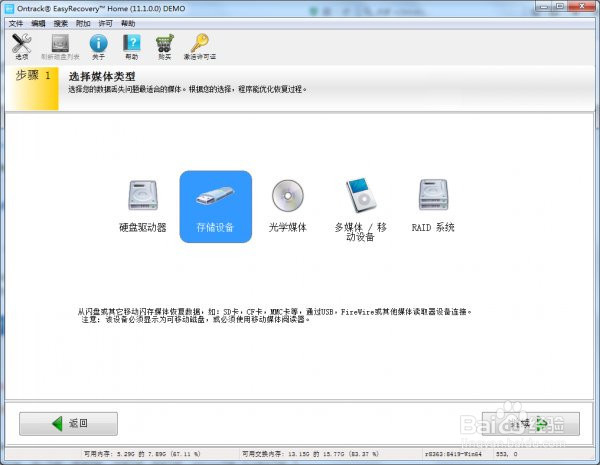This screenshot has height=465, width=600.
Task: Open the 关于 (About) info icon
Action: point(98,47)
